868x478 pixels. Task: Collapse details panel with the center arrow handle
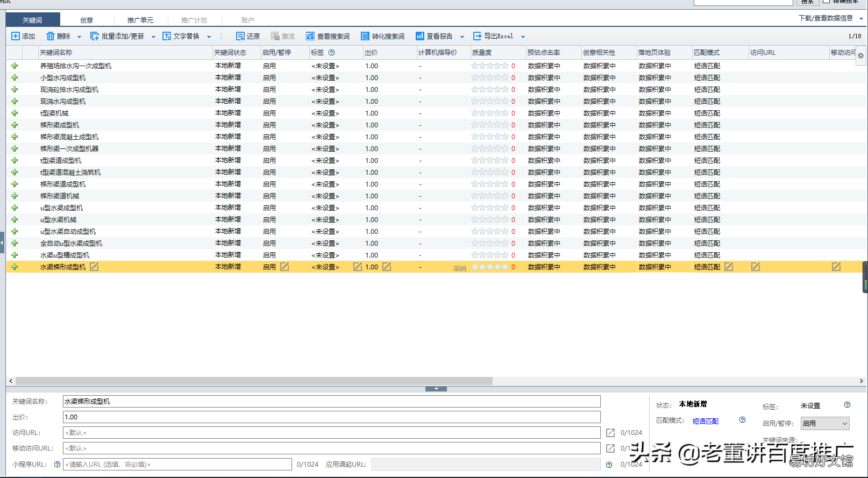pyautogui.click(x=436, y=389)
